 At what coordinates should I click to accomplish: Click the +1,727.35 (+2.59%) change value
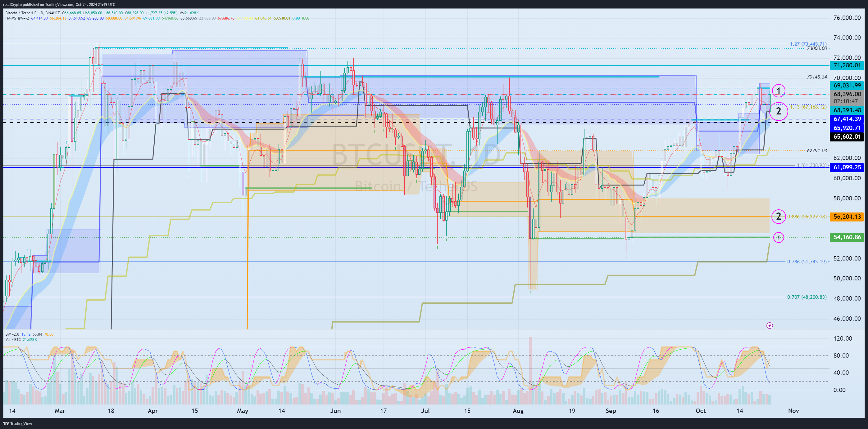coord(161,13)
